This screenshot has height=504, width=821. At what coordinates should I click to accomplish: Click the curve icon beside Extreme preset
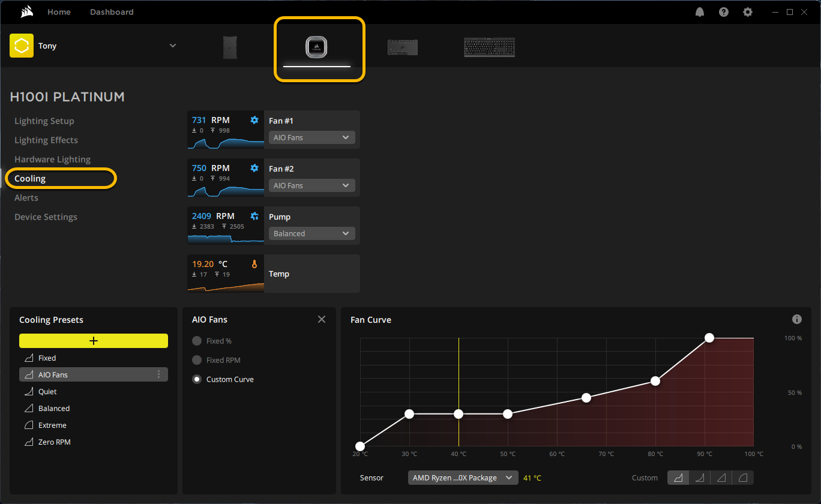pos(29,425)
